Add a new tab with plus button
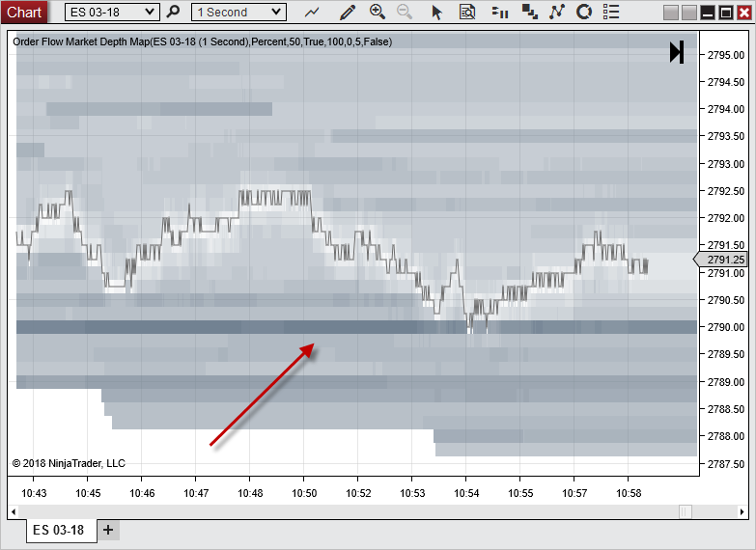This screenshot has width=756, height=550. (107, 530)
